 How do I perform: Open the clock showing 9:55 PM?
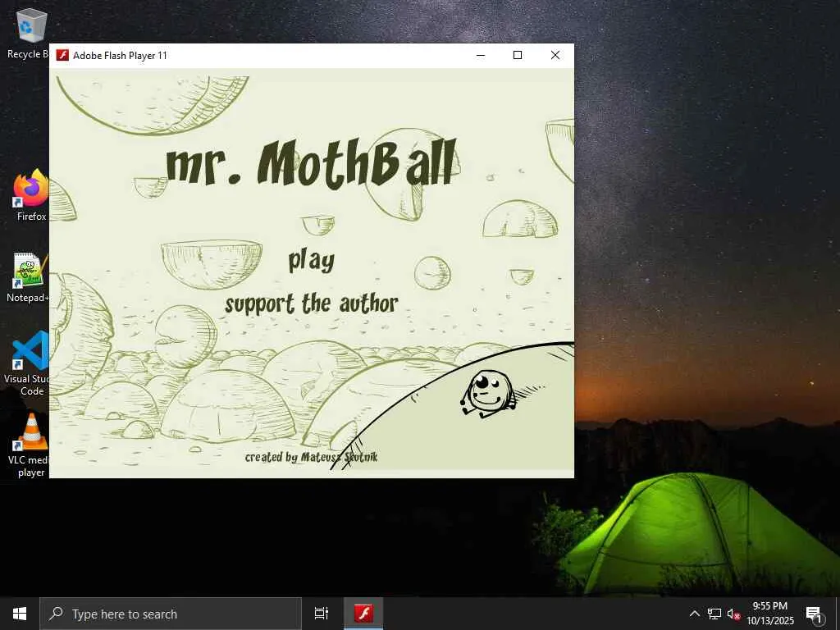pyautogui.click(x=769, y=614)
